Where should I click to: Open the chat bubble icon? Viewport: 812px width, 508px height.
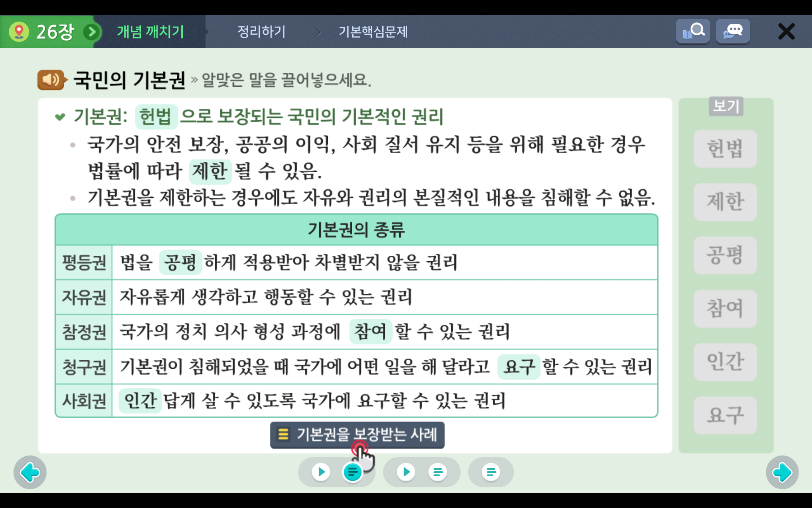(733, 31)
